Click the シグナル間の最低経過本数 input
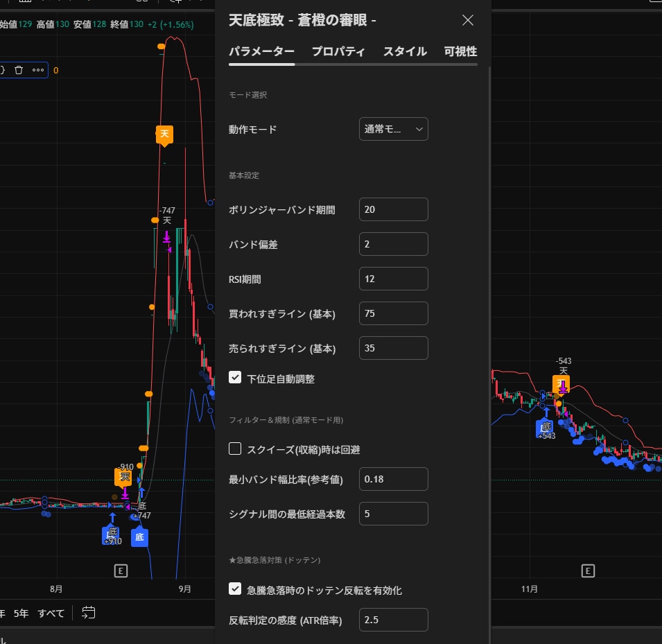The width and height of the screenshot is (662, 644). pyautogui.click(x=394, y=514)
